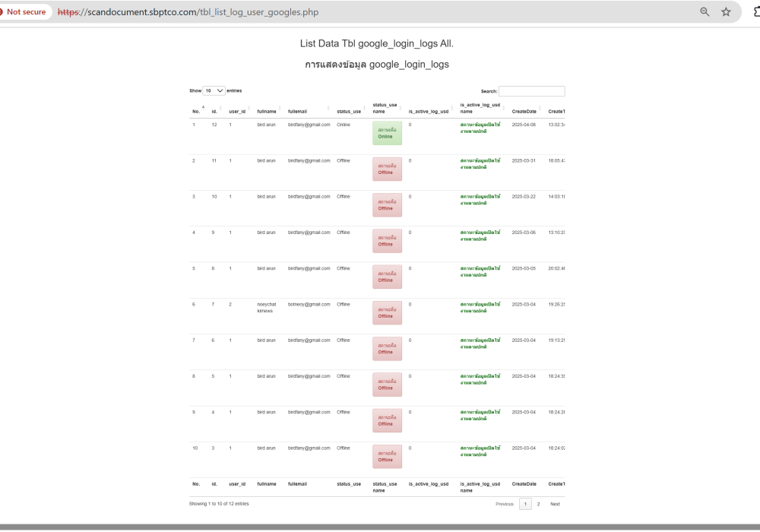Sort by CreateDate column header
Screen dimensions: 760x532
pos(524,111)
